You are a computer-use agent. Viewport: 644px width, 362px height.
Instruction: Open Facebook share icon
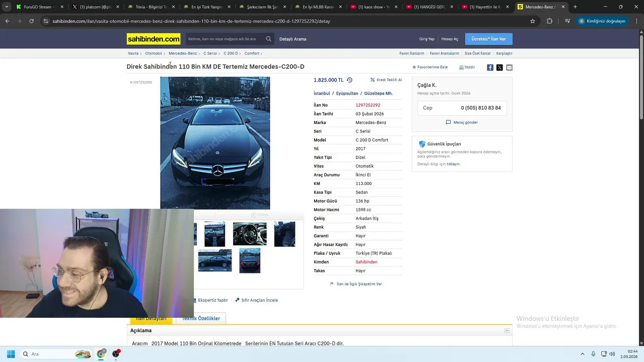pos(490,67)
